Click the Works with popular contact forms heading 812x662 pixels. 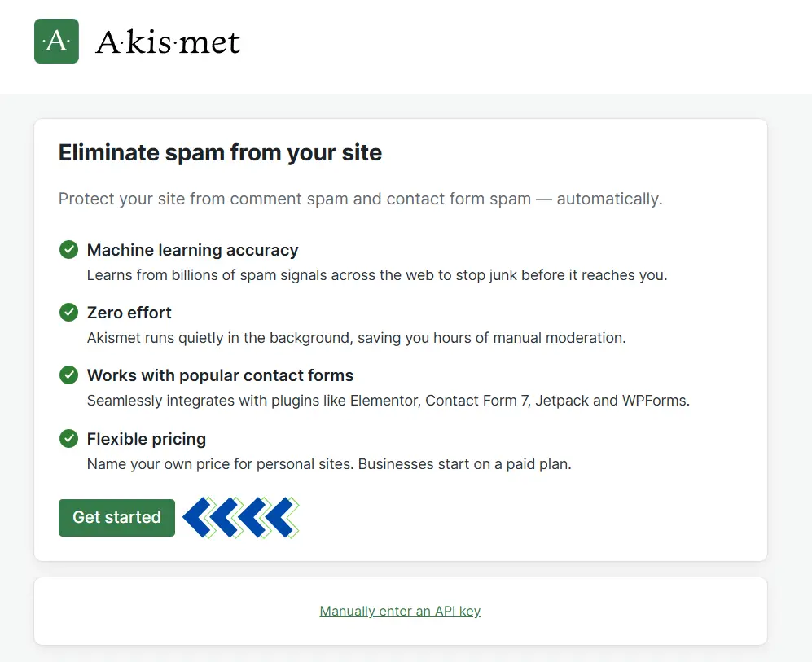tap(220, 375)
